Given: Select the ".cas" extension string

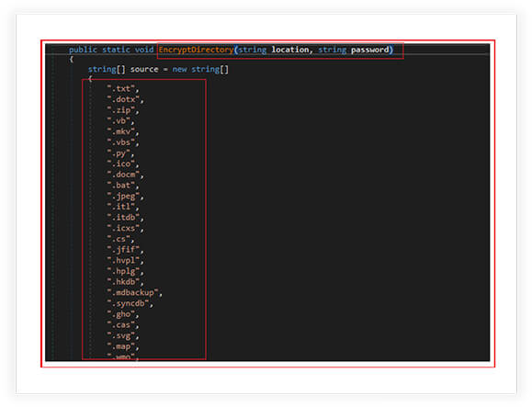Looking at the screenshot, I should point(121,325).
